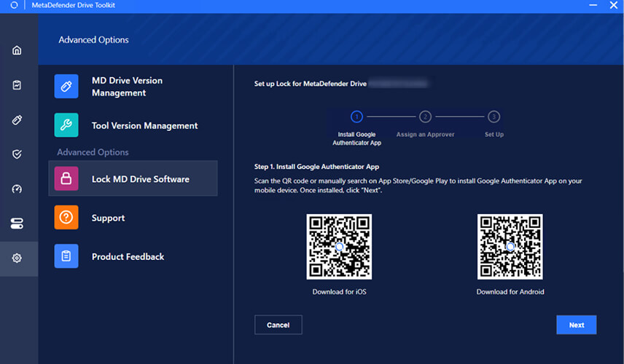Open the Home icon in sidebar
Image resolution: width=624 pixels, height=364 pixels.
pyautogui.click(x=17, y=50)
